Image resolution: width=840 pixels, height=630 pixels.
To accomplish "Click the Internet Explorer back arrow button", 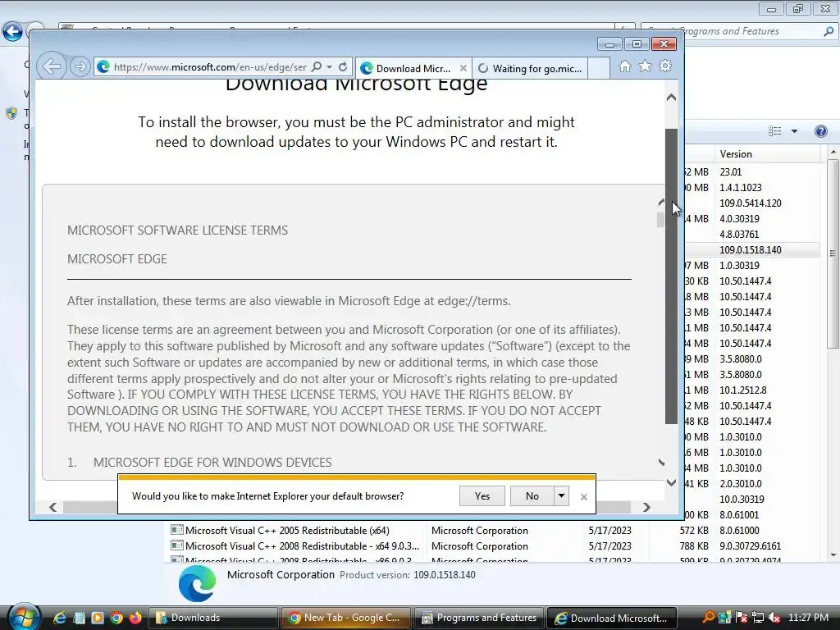I will click(52, 66).
